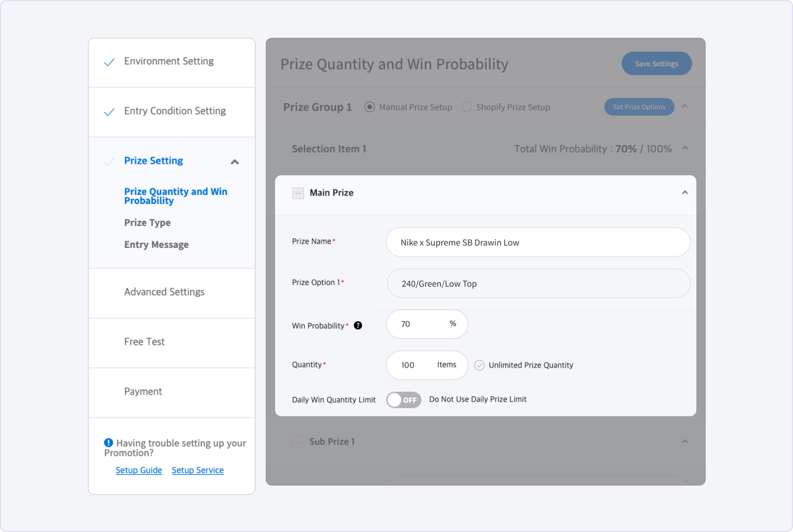
Task: Click the Save Settings button
Action: tap(656, 63)
